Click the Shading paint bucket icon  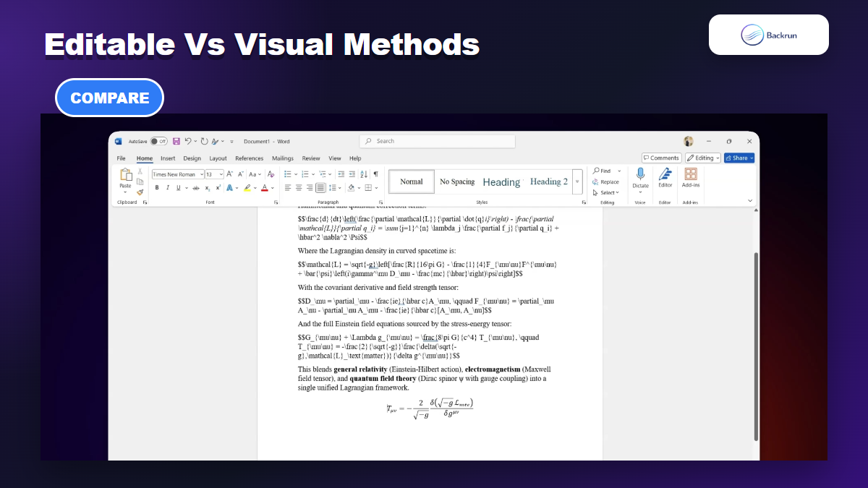click(x=351, y=188)
